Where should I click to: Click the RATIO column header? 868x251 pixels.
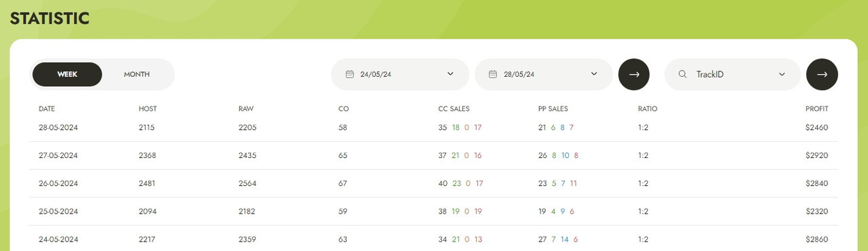(x=648, y=109)
